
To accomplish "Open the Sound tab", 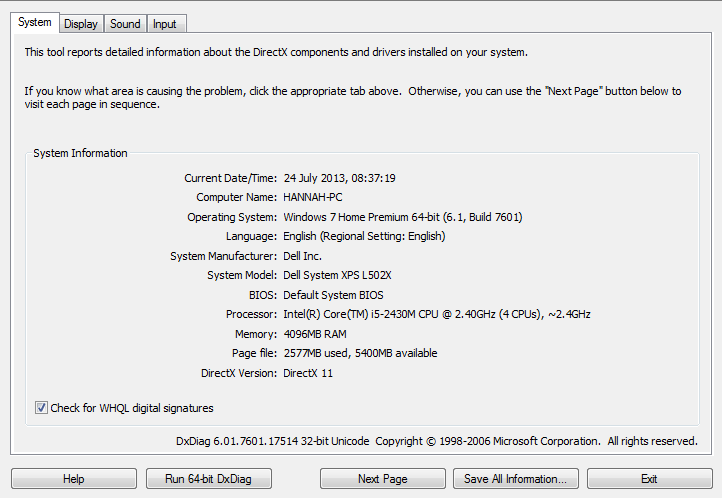I will (x=125, y=24).
